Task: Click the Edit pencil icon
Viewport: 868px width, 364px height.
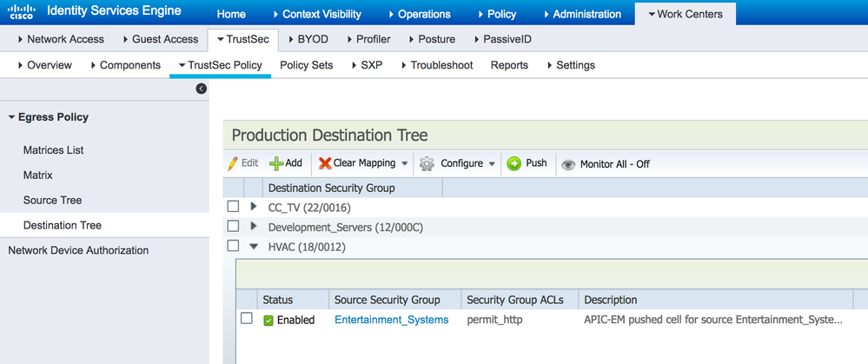Action: (233, 163)
